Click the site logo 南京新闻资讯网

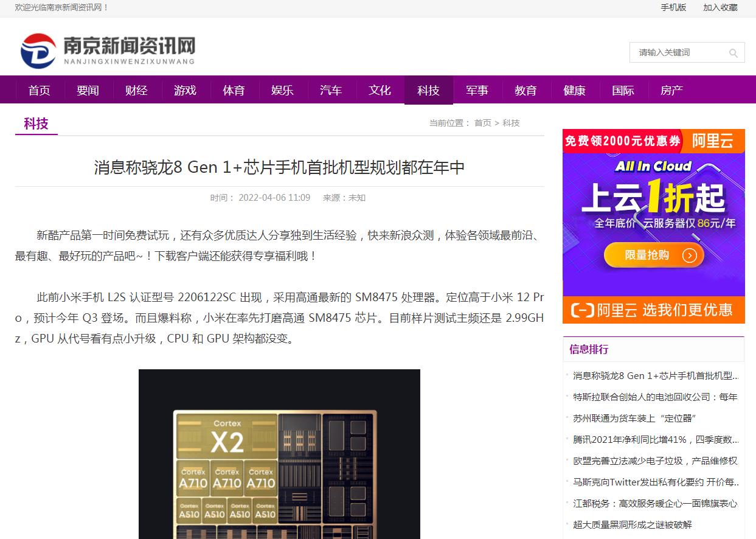108,50
